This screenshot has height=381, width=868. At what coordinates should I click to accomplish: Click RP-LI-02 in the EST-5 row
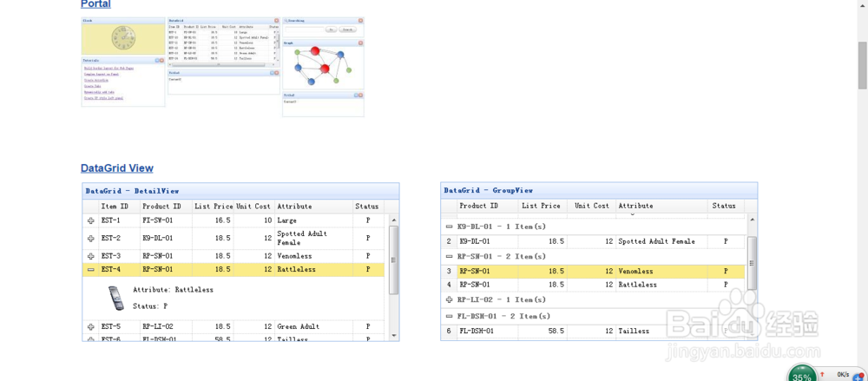tap(166, 326)
